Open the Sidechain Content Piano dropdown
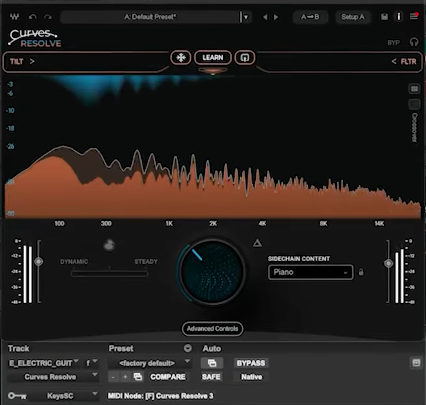 point(310,272)
